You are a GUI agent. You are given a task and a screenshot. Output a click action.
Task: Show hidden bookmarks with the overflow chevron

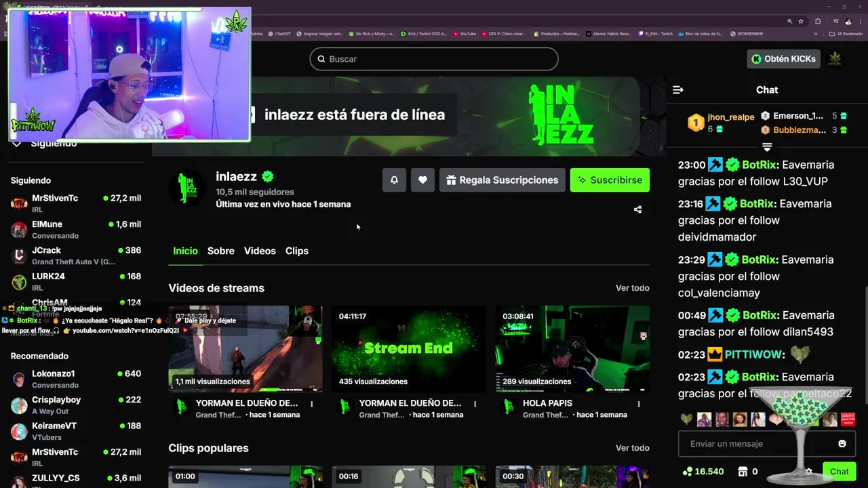(x=816, y=34)
